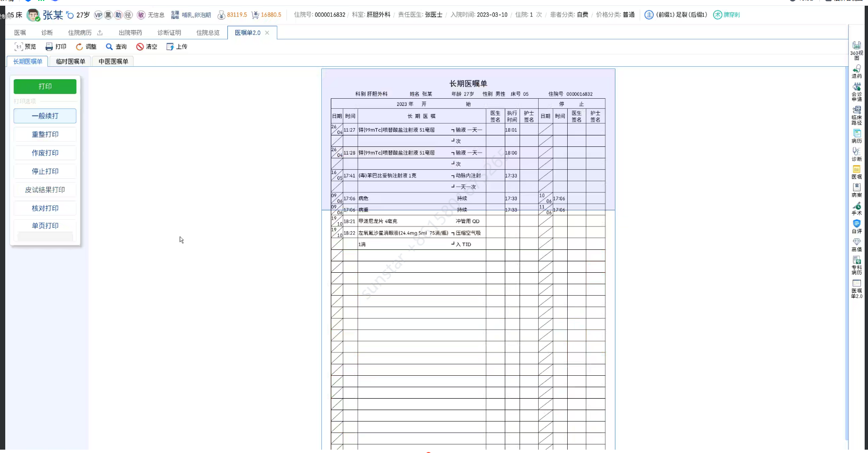Image resolution: width=868 pixels, height=453 pixels.
Task: Open 会诊申请 consultation request icon
Action: coord(857,92)
